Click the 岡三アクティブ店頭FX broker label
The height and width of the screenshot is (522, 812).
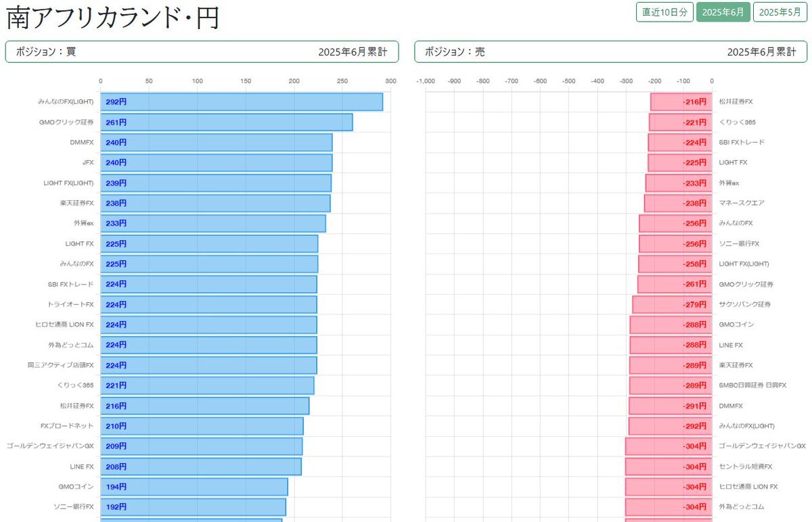tap(61, 365)
